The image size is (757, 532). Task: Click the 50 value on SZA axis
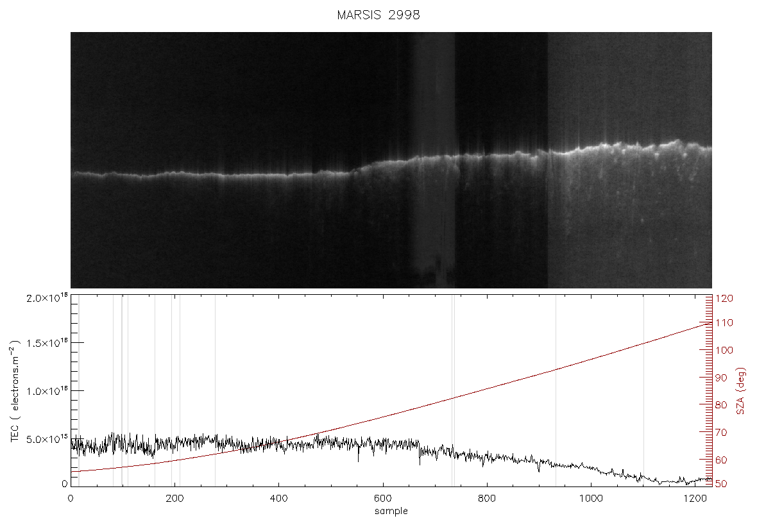point(722,484)
